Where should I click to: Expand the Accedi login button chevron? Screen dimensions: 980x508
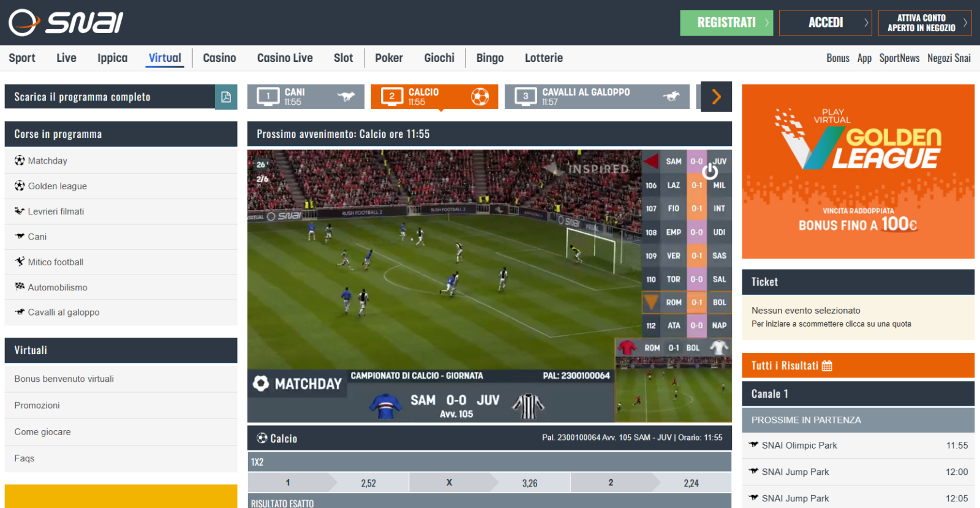click(x=865, y=23)
